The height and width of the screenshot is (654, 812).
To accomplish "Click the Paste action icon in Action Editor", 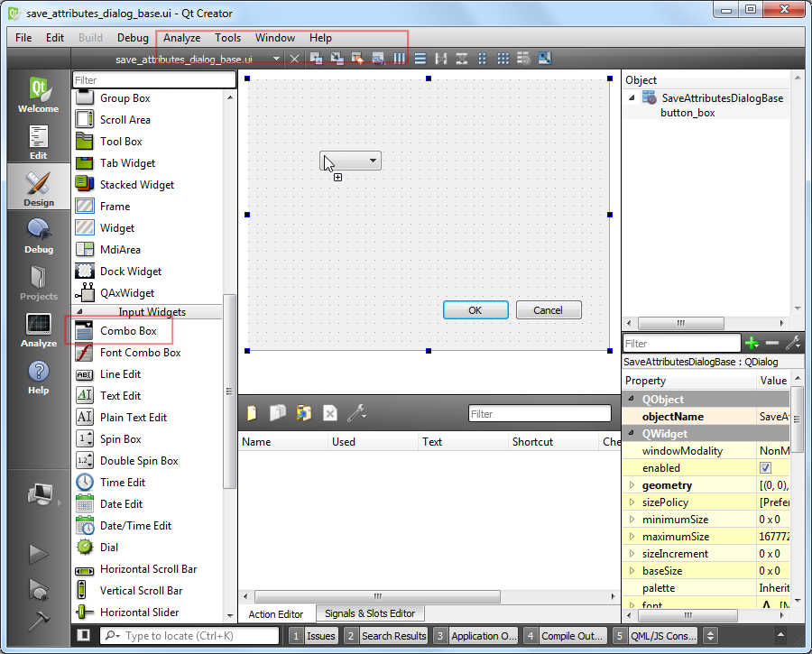I will (x=304, y=413).
